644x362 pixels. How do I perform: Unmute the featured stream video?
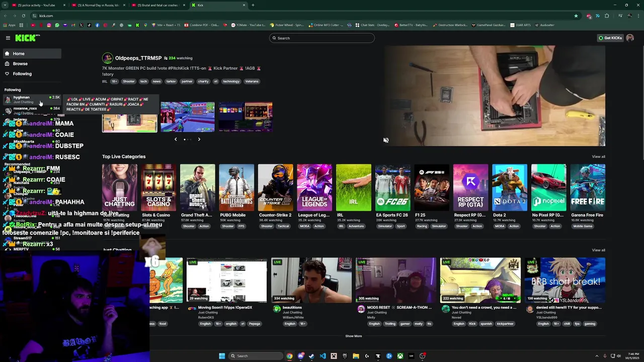(386, 140)
